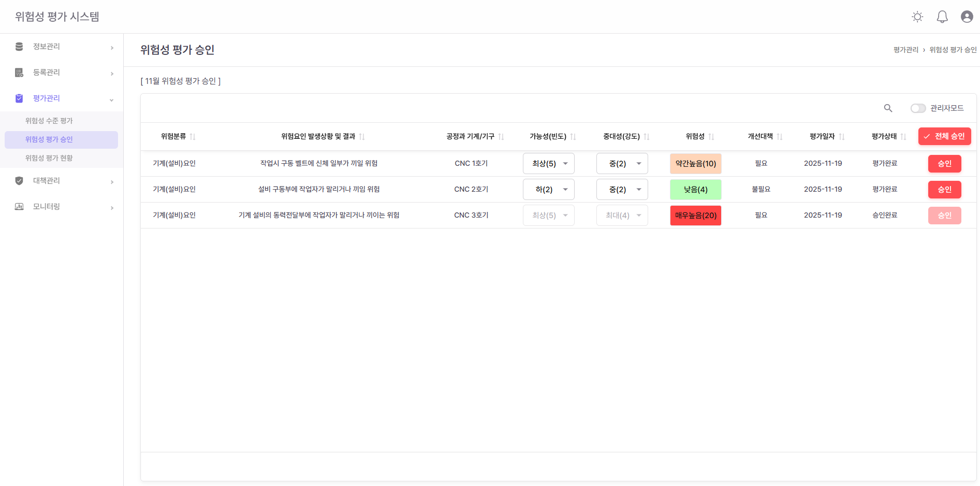
Task: Click the 모니터링 chart icon
Action: click(x=19, y=206)
